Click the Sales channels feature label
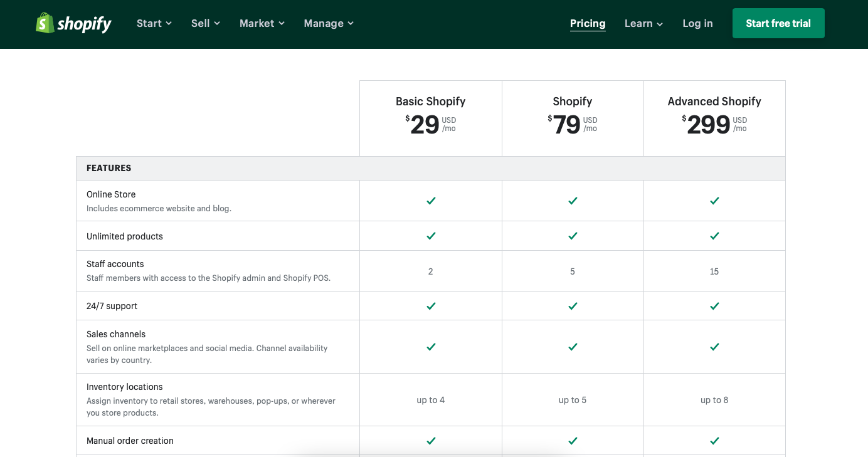The height and width of the screenshot is (457, 868). [x=116, y=334]
